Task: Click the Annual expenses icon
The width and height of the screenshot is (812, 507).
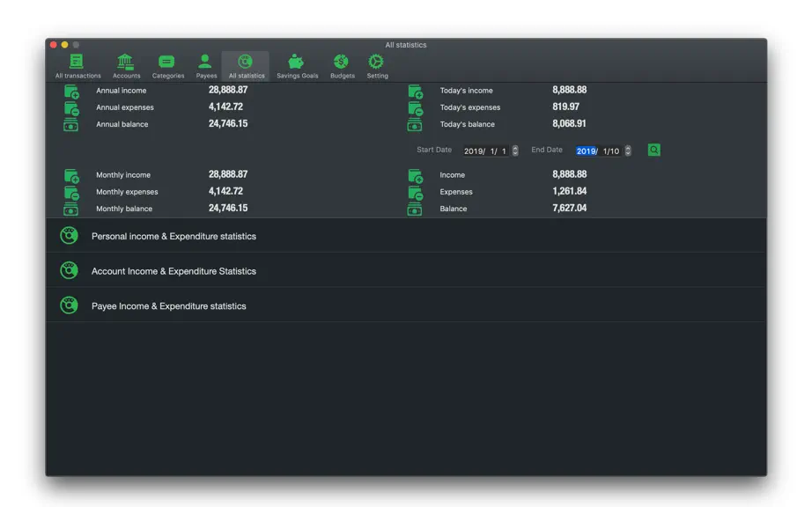Action: click(x=71, y=108)
